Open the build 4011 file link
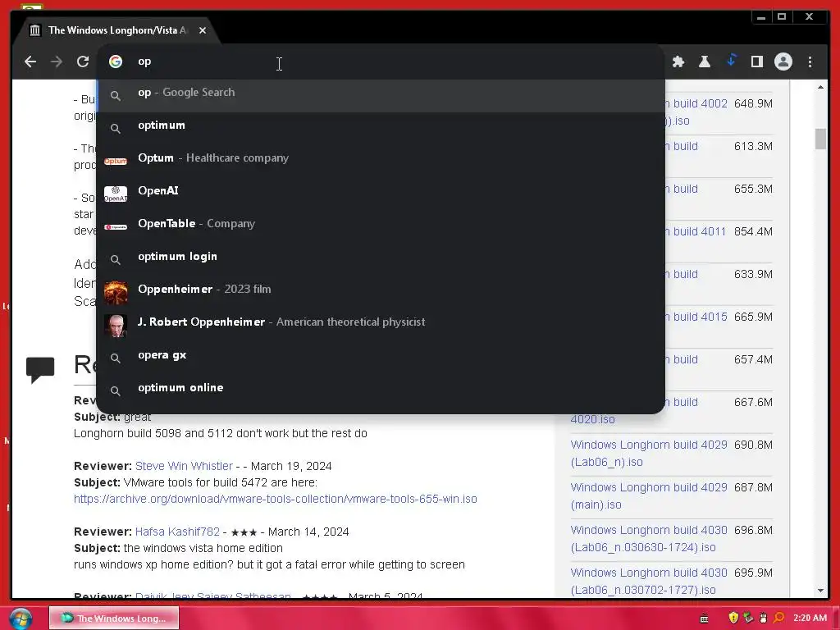 [696, 231]
